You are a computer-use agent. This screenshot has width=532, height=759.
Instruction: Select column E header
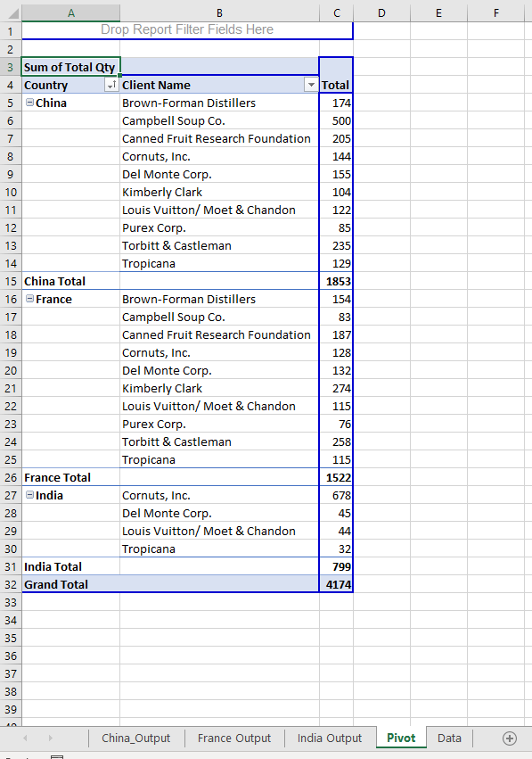pyautogui.click(x=438, y=13)
